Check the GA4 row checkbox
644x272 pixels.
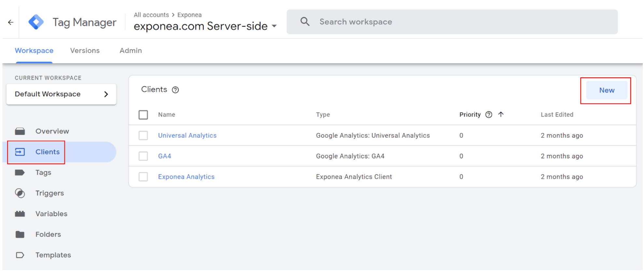143,156
